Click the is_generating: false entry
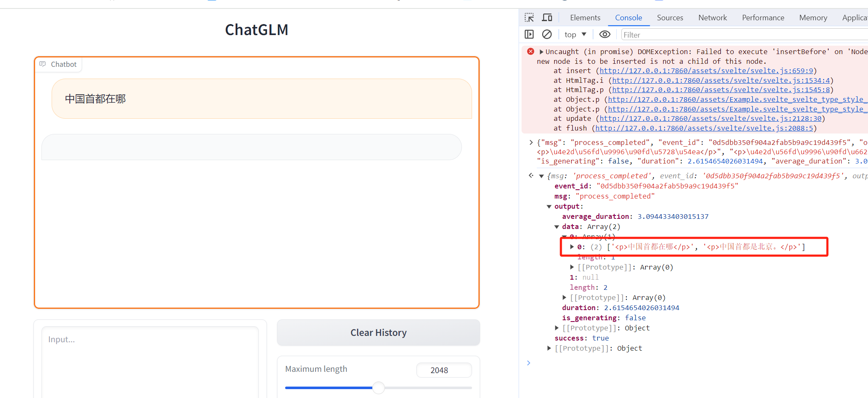Screen dimensions: 868x398 click(x=604, y=318)
